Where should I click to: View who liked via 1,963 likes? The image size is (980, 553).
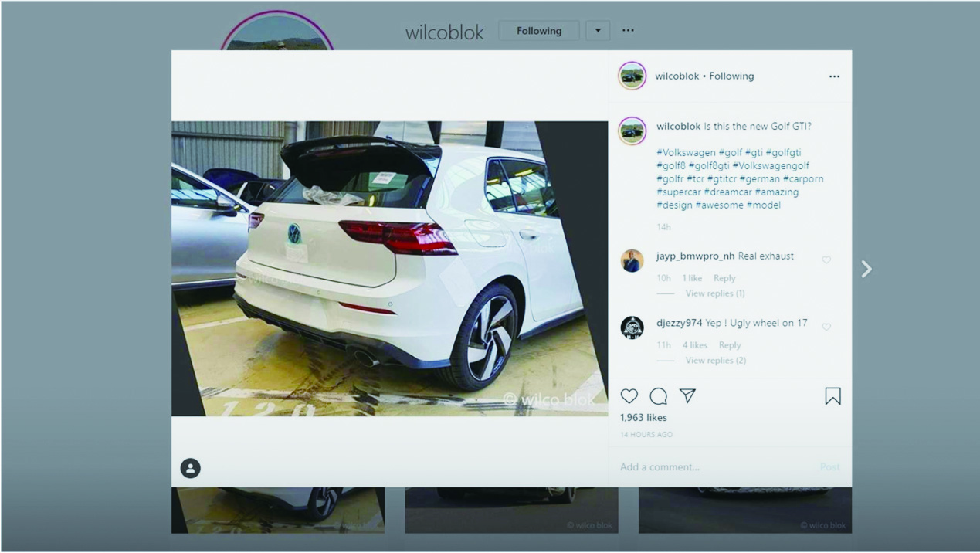643,418
